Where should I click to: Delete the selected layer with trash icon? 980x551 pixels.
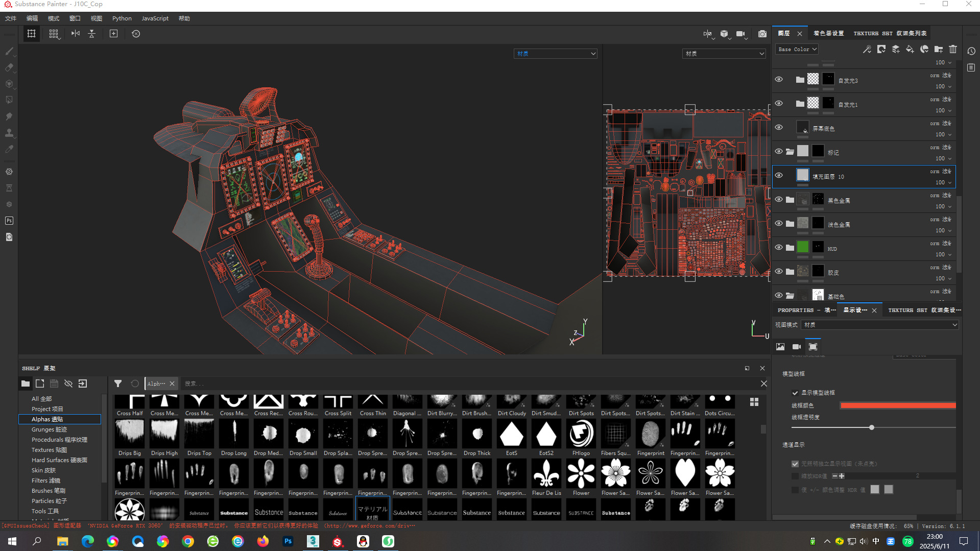point(953,49)
